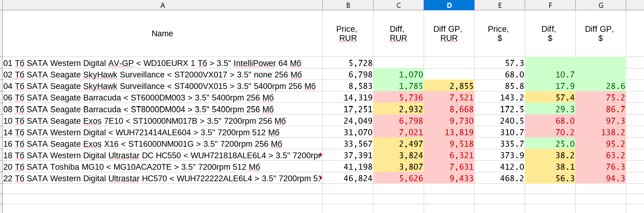
Task: Click the Seagate Exos X16 name cell
Action: pyautogui.click(x=143, y=144)
